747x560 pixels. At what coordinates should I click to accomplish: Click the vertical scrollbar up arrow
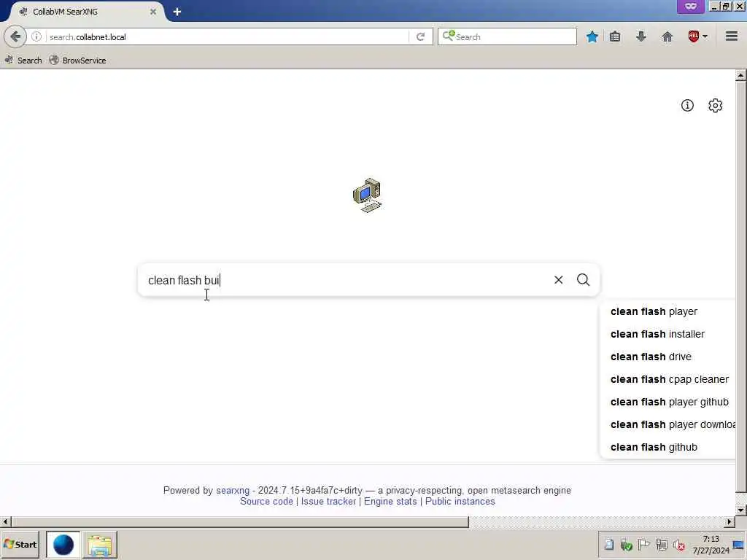point(741,75)
